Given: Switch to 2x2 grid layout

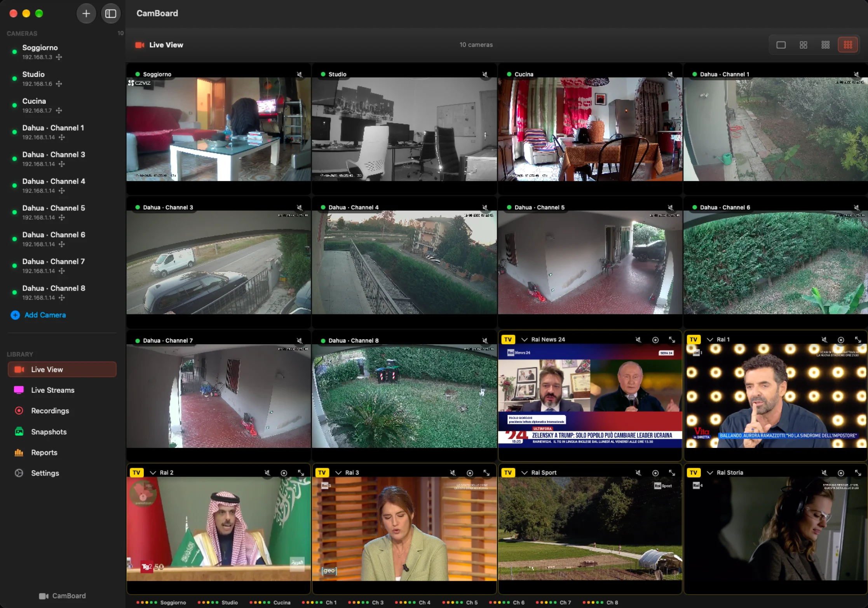Looking at the screenshot, I should [x=804, y=45].
